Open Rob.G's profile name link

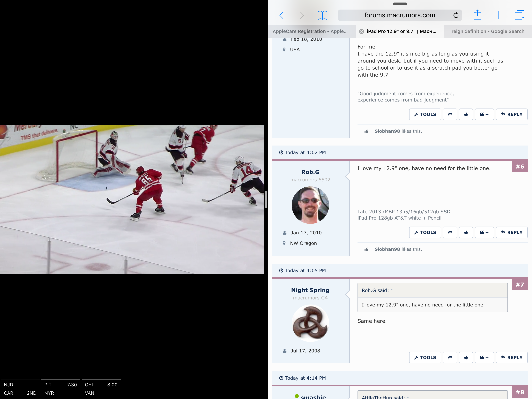coord(310,172)
